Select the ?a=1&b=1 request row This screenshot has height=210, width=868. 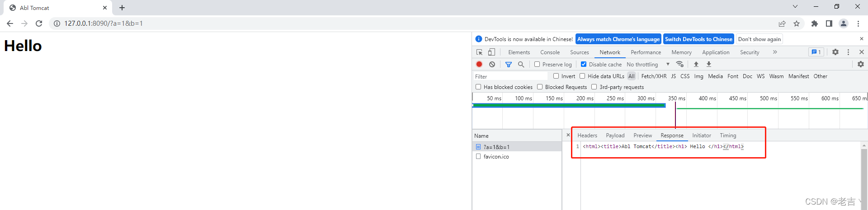[x=517, y=147]
